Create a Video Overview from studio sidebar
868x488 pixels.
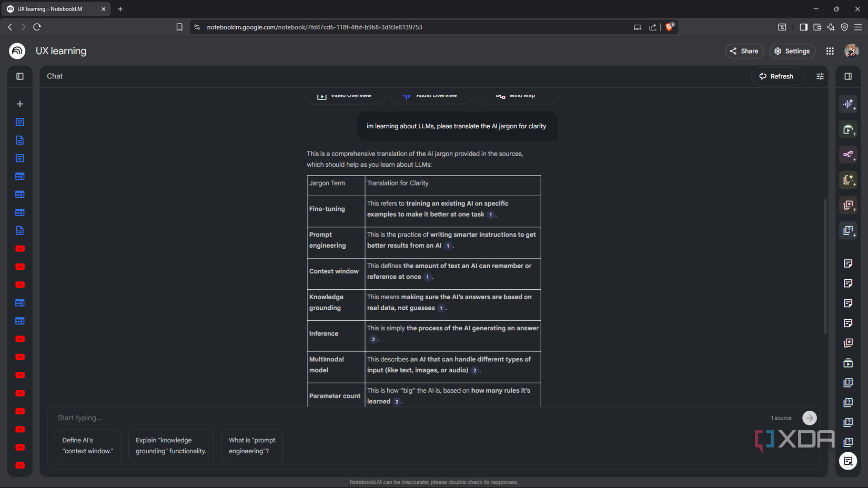point(848,129)
